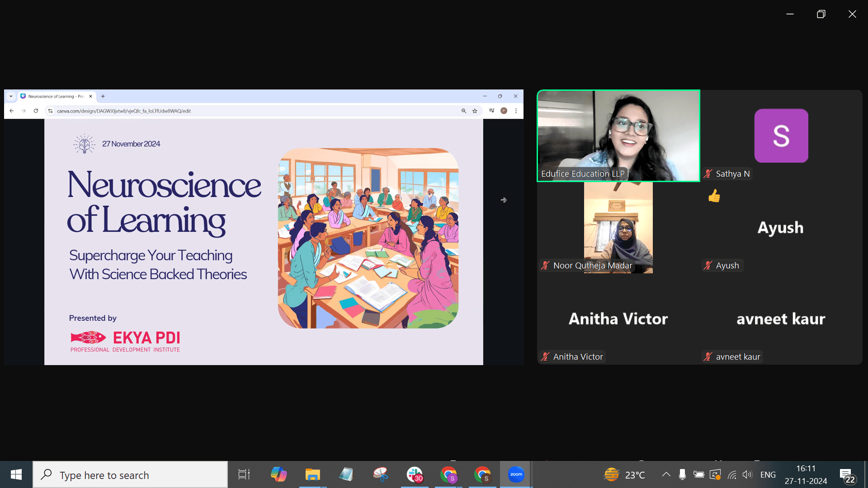Open a new tab in shared Chrome
The width and height of the screenshot is (868, 488).
click(103, 96)
